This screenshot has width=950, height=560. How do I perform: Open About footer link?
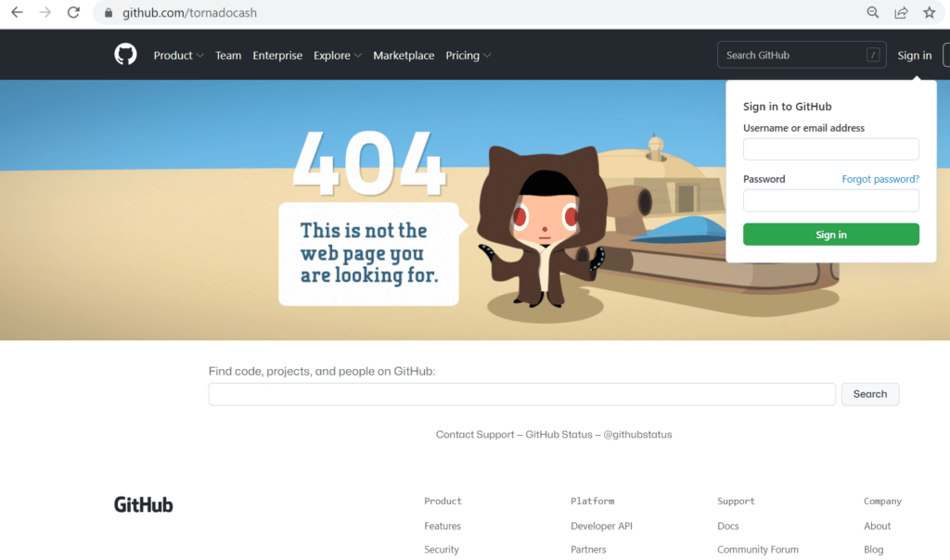tap(877, 526)
